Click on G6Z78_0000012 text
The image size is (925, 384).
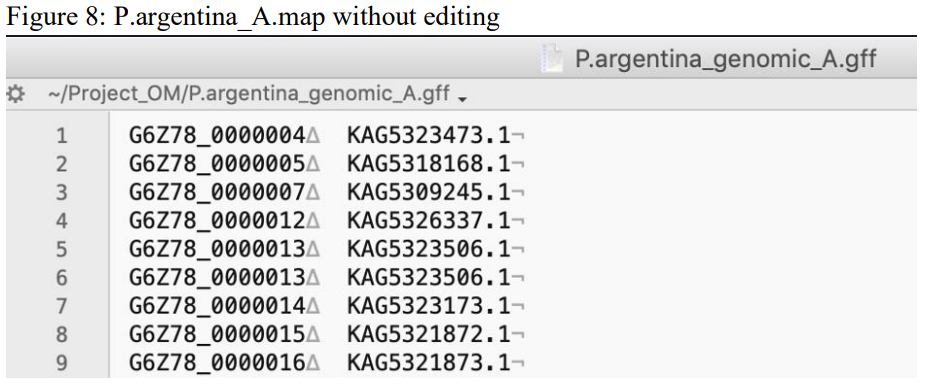(x=217, y=221)
